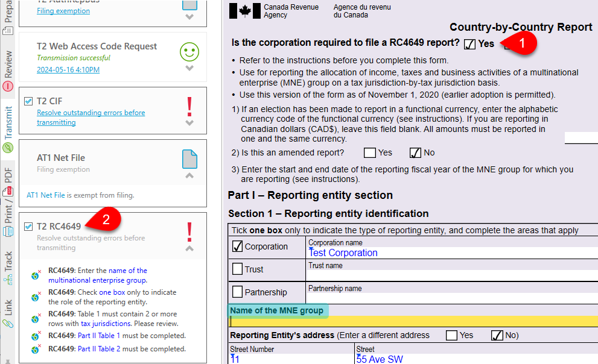Click error icon beside 'Check one box' message
The width and height of the screenshot is (598, 364).
point(36,297)
